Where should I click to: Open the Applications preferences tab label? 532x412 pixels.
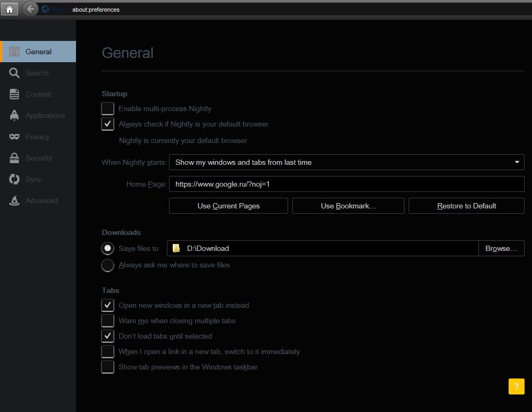[45, 116]
